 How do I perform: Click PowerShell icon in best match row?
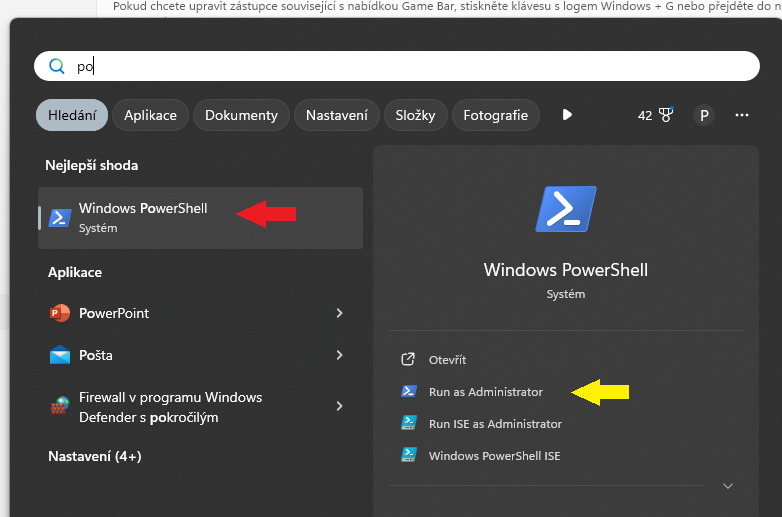click(60, 218)
